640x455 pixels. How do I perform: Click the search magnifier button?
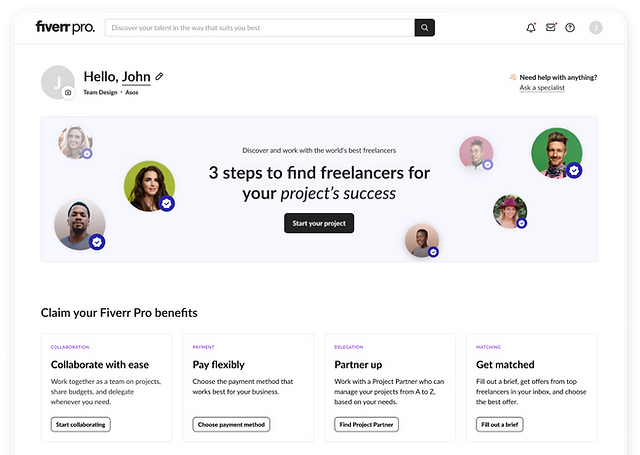424,27
